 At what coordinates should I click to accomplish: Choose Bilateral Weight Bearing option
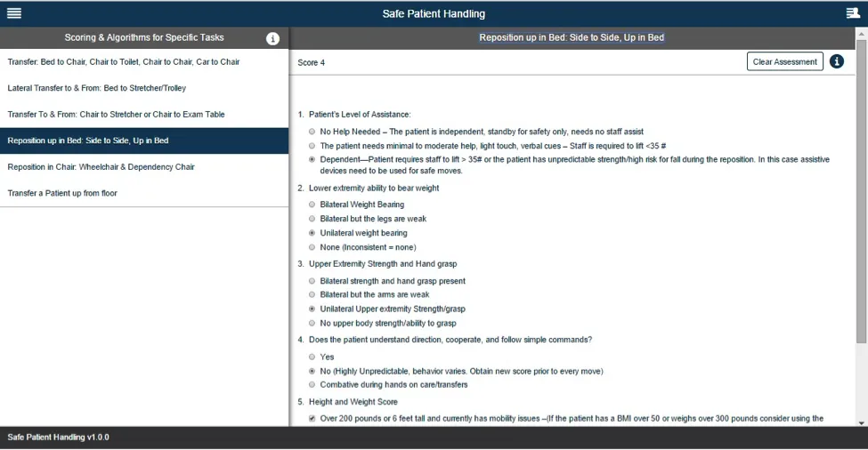(312, 205)
